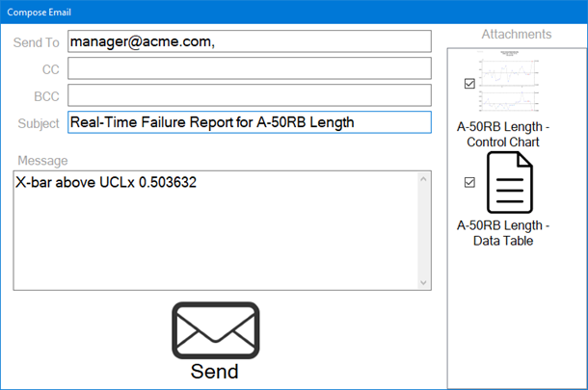Toggle the Data Table attachment checkbox
Viewport: 588px width, 390px height.
[469, 182]
